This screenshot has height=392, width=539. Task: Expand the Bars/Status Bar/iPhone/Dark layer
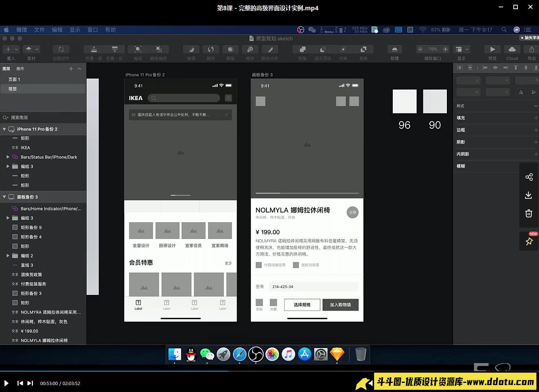click(8, 157)
